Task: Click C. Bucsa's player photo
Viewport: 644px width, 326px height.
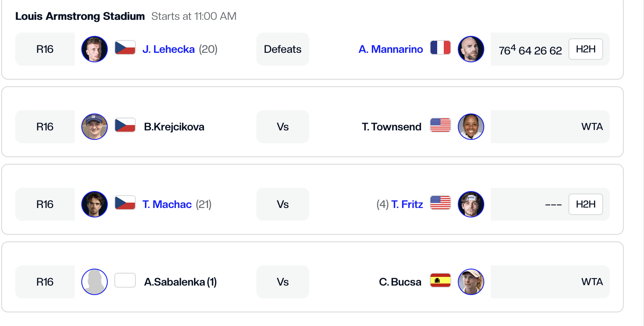Action: coord(471,282)
